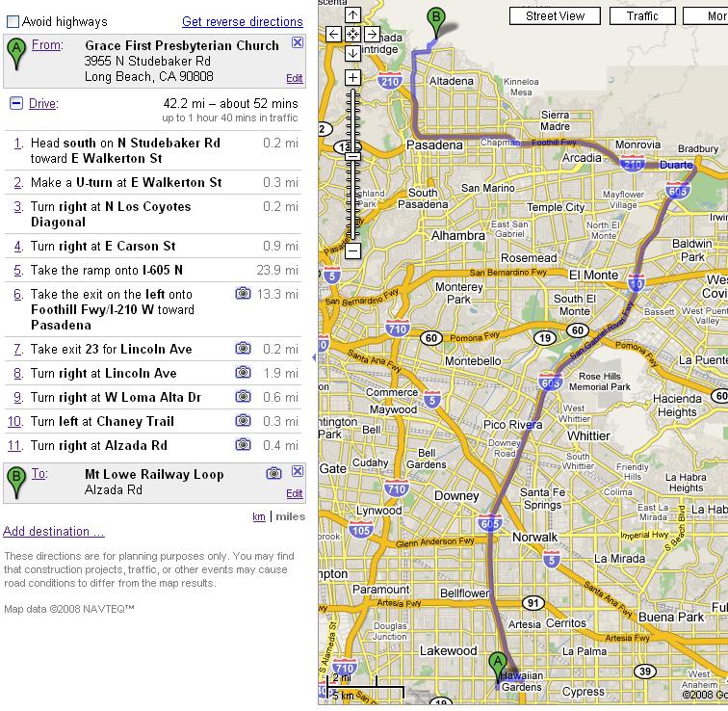Click the Downey label on the map
This screenshot has height=711, width=728.
point(456,496)
